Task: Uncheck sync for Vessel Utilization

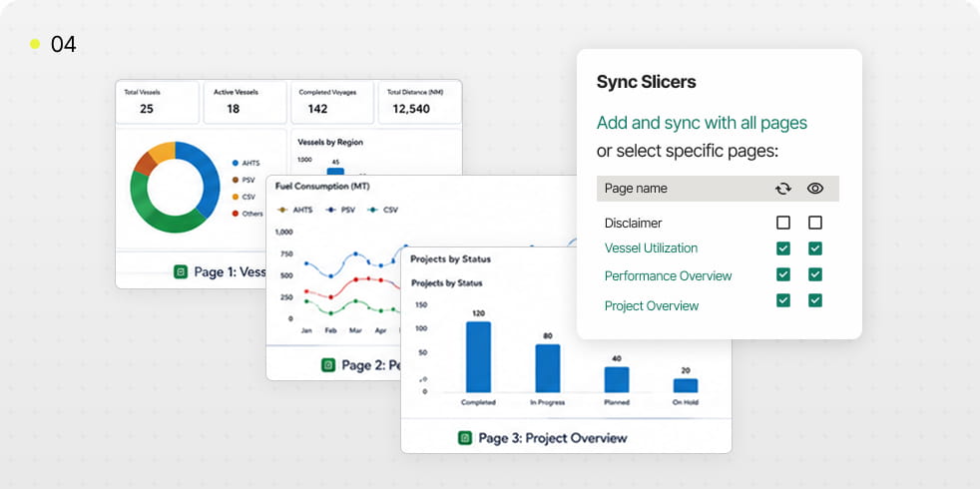Action: tap(783, 248)
